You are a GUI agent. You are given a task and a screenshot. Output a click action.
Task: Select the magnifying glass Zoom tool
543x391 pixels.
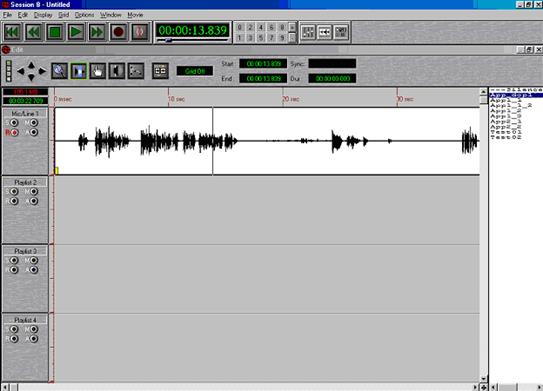tap(60, 71)
